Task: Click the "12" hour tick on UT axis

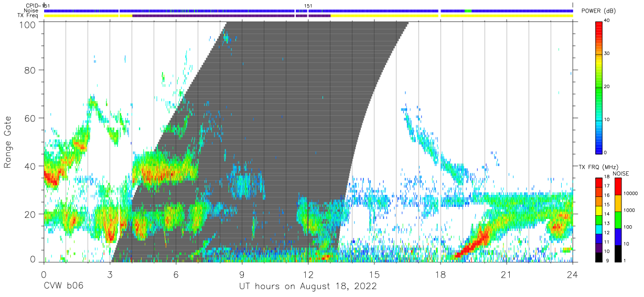Action: pyautogui.click(x=308, y=274)
